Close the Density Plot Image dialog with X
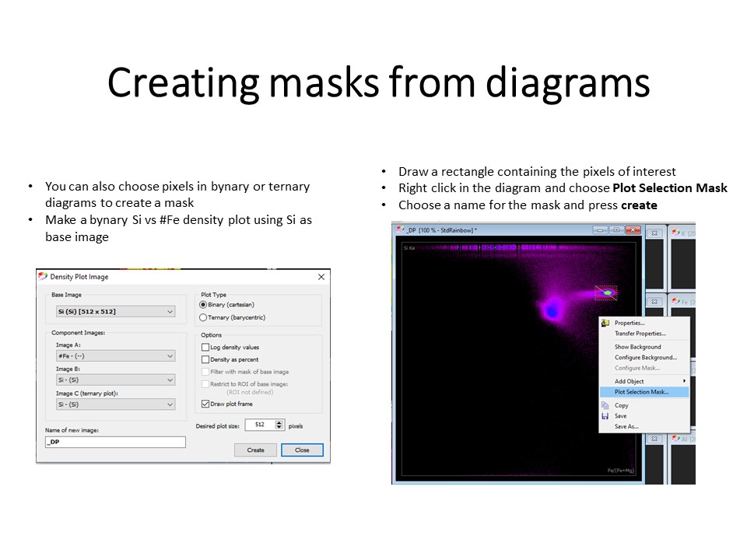The width and height of the screenshot is (747, 560). [321, 277]
